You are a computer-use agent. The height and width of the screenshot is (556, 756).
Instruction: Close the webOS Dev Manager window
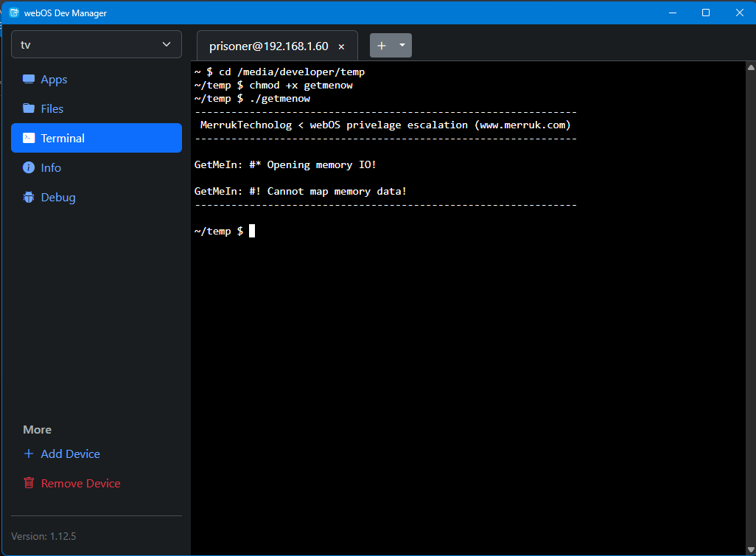[x=739, y=13]
